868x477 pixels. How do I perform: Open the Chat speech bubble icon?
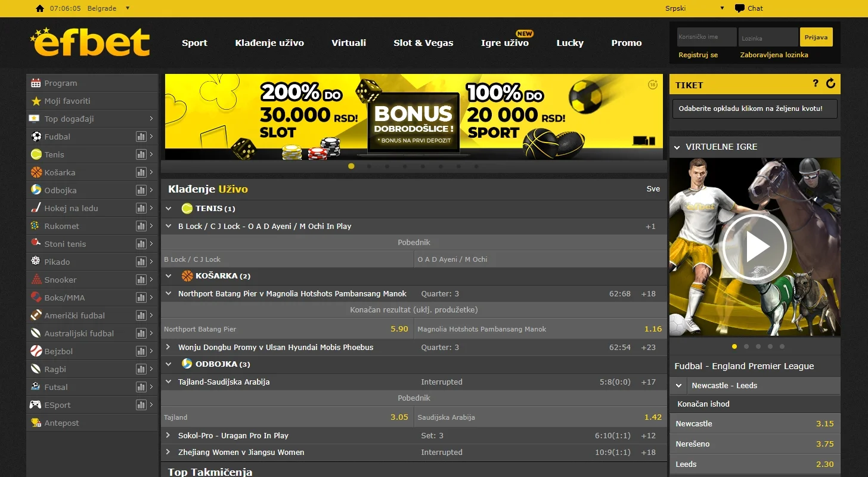pos(740,8)
